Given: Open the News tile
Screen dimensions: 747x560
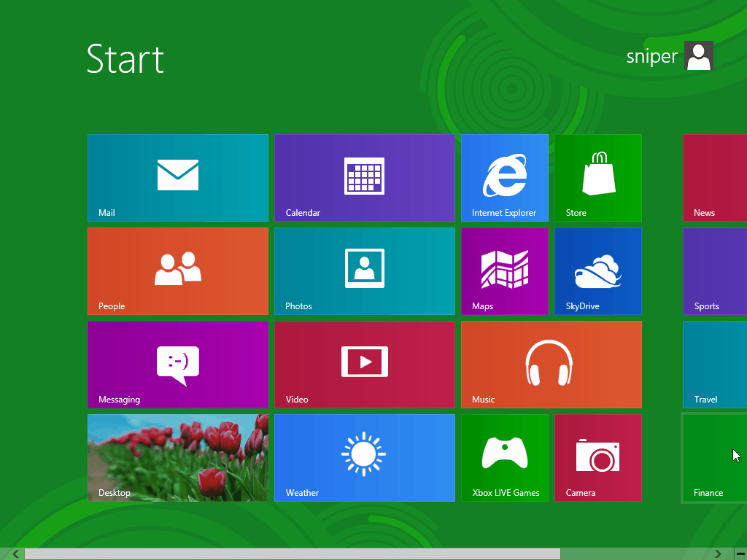Looking at the screenshot, I should (715, 178).
